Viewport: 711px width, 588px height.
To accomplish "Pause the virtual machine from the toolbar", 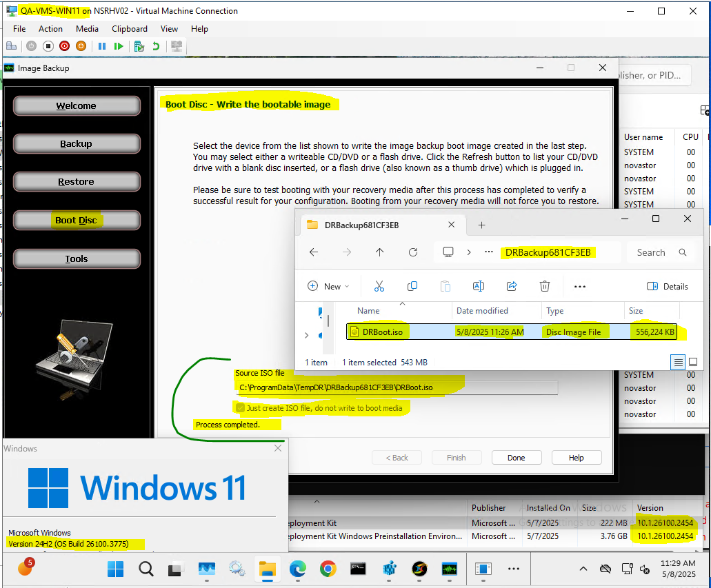I will coord(102,46).
